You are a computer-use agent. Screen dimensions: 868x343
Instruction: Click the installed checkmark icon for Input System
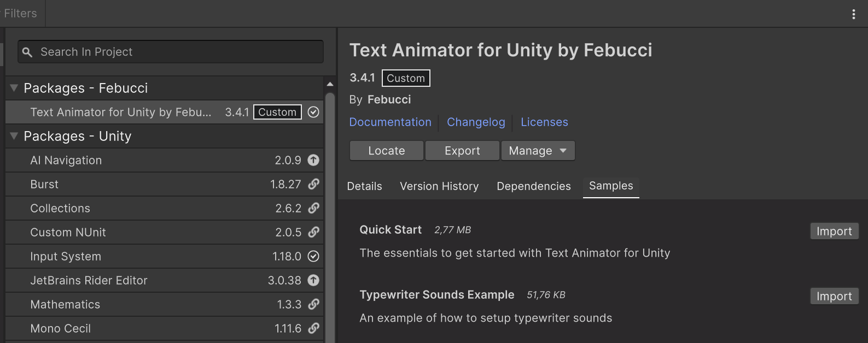[x=313, y=256]
